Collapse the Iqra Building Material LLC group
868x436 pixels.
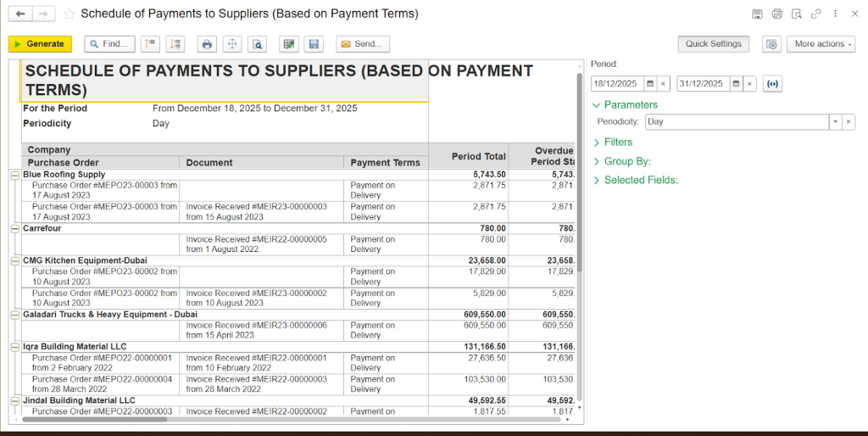pos(15,347)
